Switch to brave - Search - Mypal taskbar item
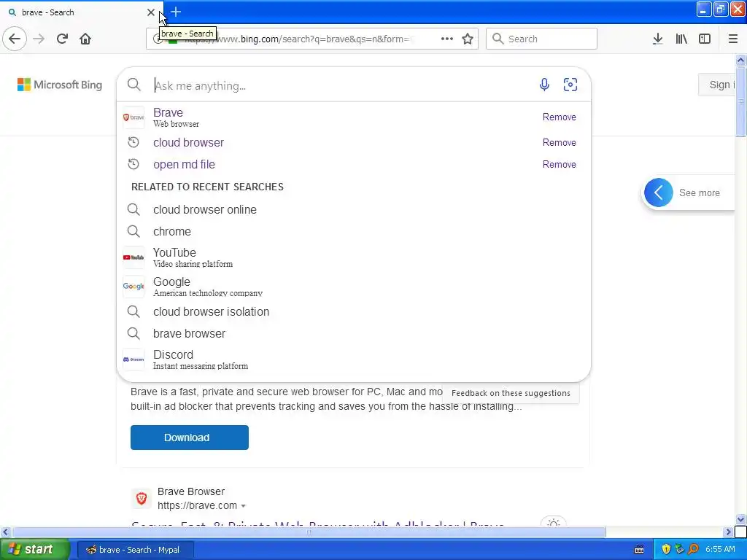This screenshot has width=747, height=560. (135, 550)
